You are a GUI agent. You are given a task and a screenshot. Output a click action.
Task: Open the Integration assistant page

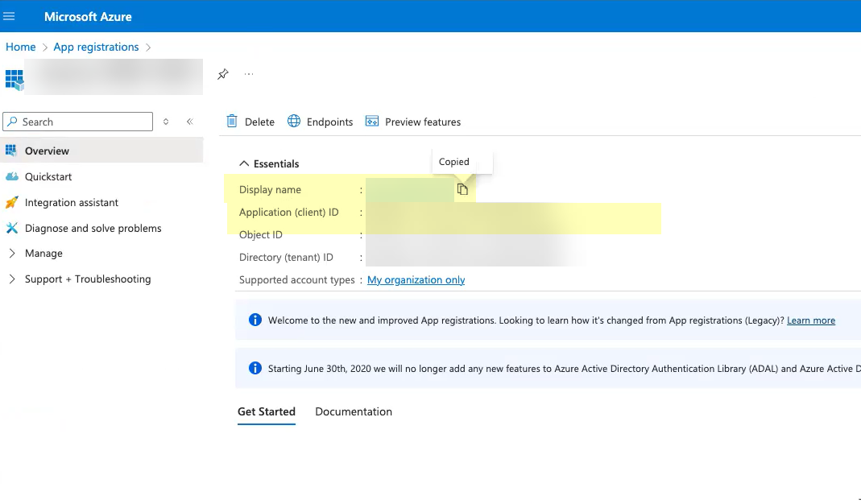(x=71, y=202)
